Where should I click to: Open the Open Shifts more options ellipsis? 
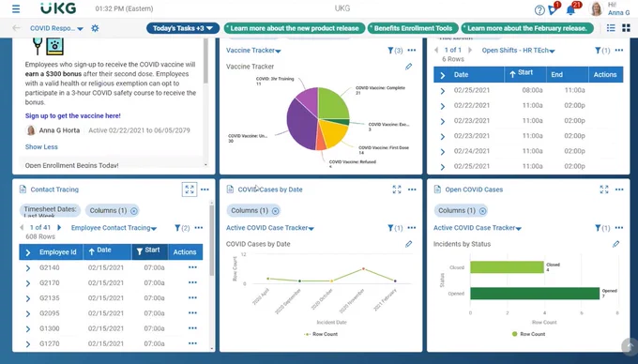[619, 51]
